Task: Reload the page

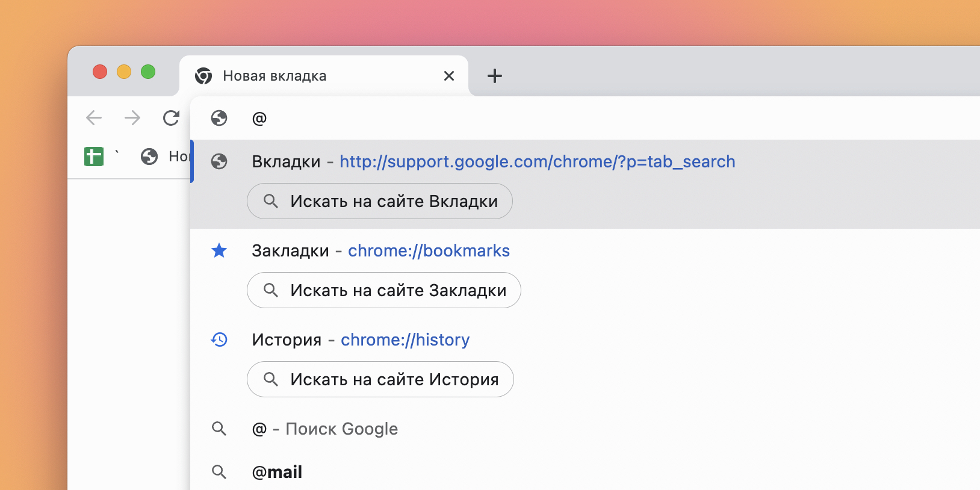Action: 172,117
